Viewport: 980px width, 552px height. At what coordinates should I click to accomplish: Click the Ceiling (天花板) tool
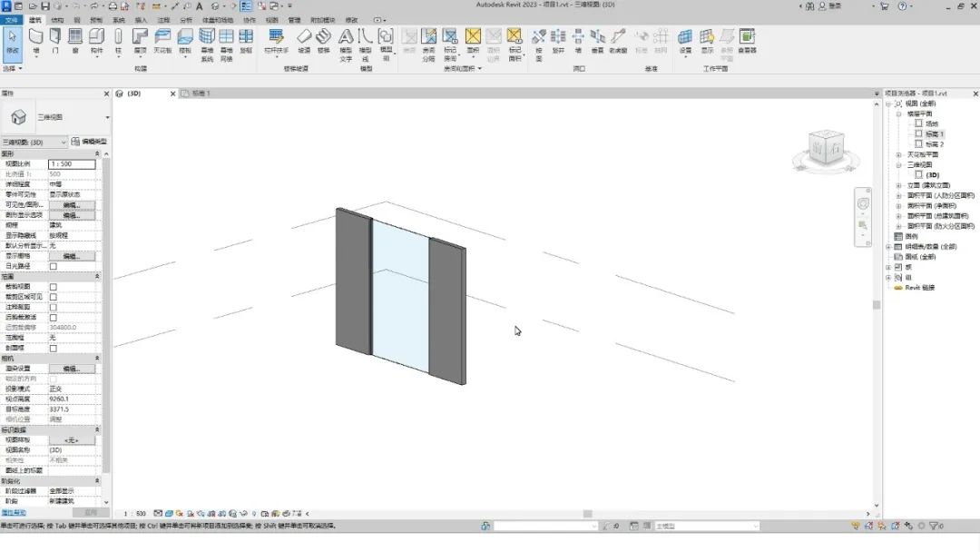162,41
